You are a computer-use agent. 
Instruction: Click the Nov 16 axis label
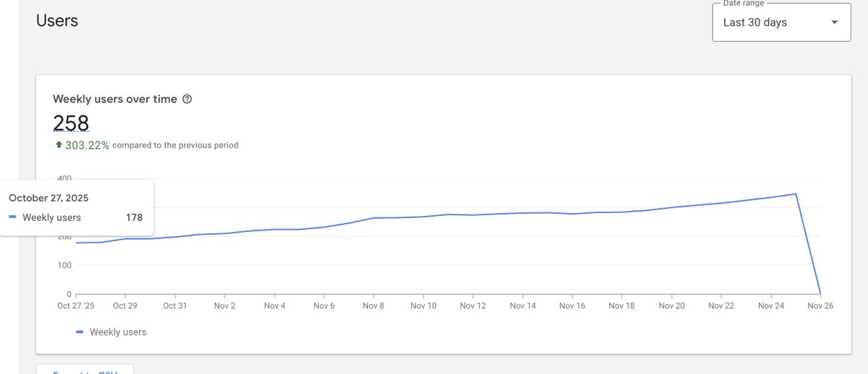(573, 305)
